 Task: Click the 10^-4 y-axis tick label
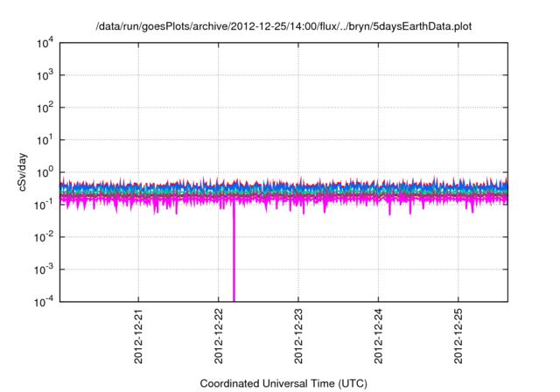[x=44, y=302]
